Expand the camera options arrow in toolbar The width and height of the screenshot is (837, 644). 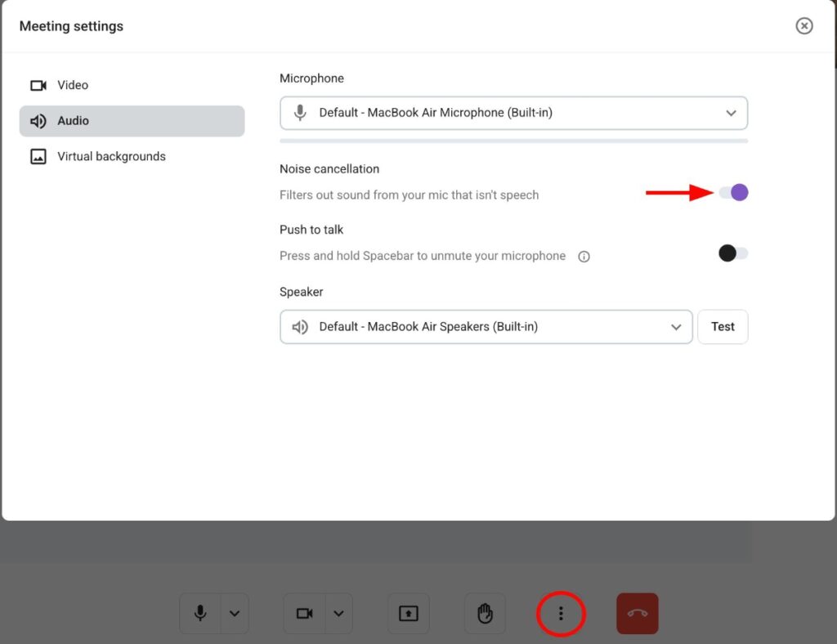point(339,614)
